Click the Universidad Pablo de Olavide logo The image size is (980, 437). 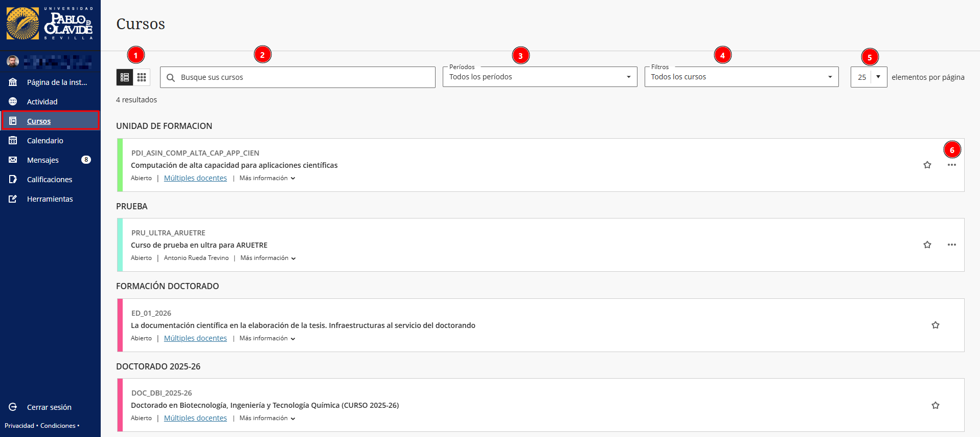50,24
